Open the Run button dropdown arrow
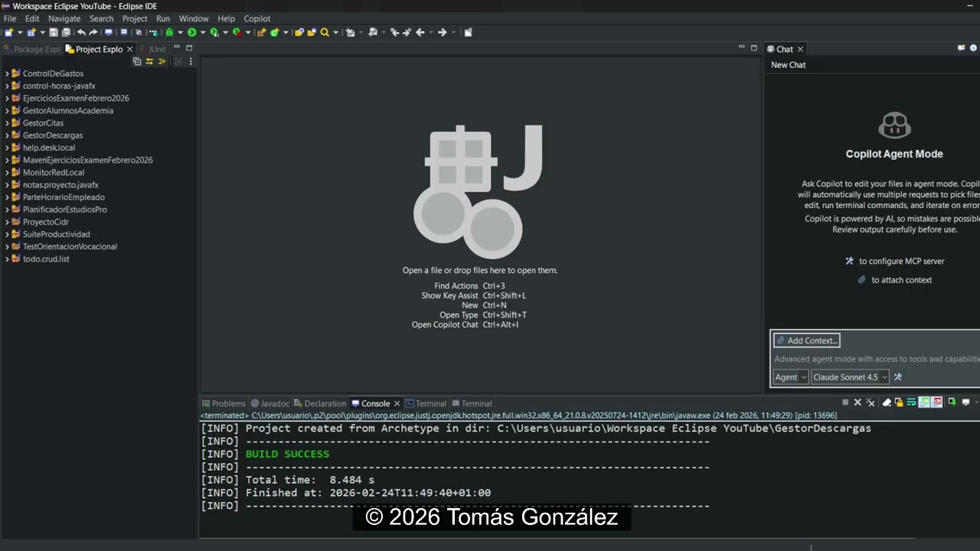The height and width of the screenshot is (551, 980). (202, 32)
